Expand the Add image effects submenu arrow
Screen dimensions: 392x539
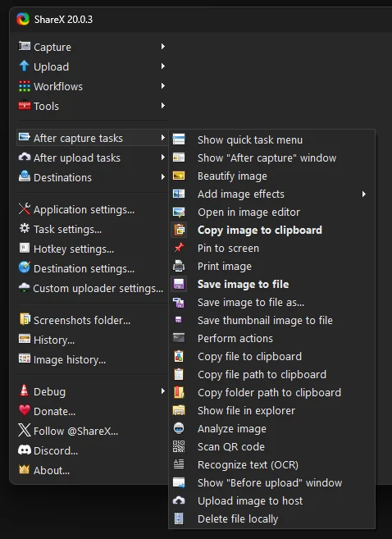click(364, 194)
